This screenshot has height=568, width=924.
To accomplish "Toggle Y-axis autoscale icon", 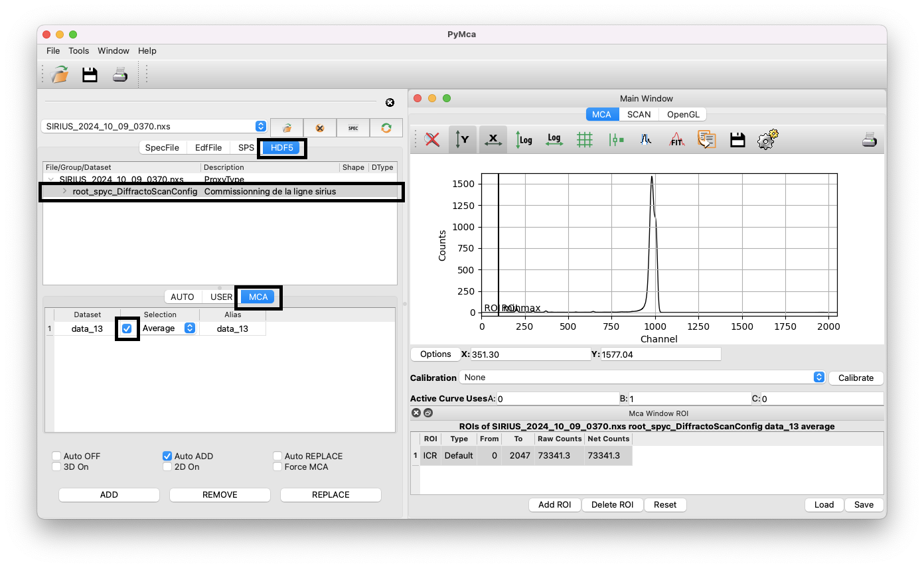I will coord(463,139).
